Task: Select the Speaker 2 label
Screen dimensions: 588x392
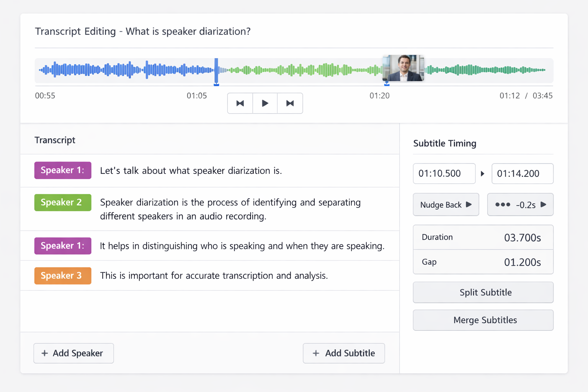Action: 62,203
